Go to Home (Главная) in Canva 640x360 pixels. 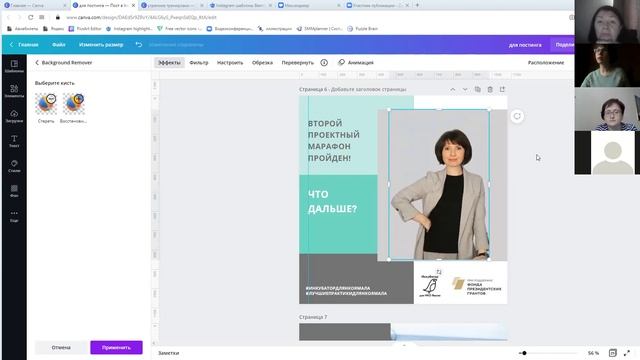[x=24, y=44]
